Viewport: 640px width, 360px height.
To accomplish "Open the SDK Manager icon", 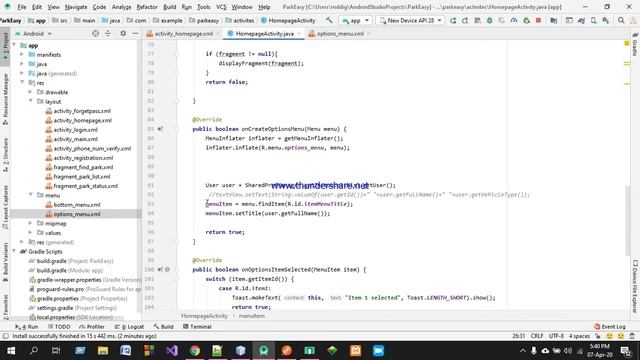I will (606, 20).
